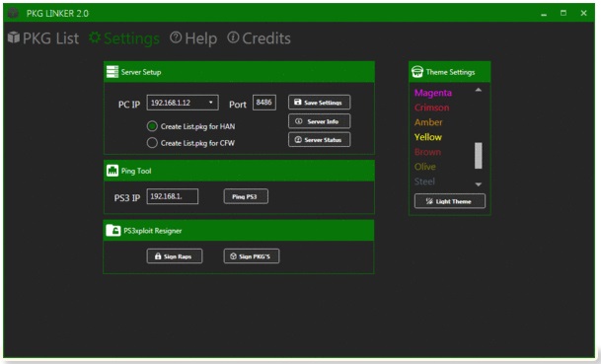
Task: Click the question mark icon beside Help
Action: tap(176, 37)
